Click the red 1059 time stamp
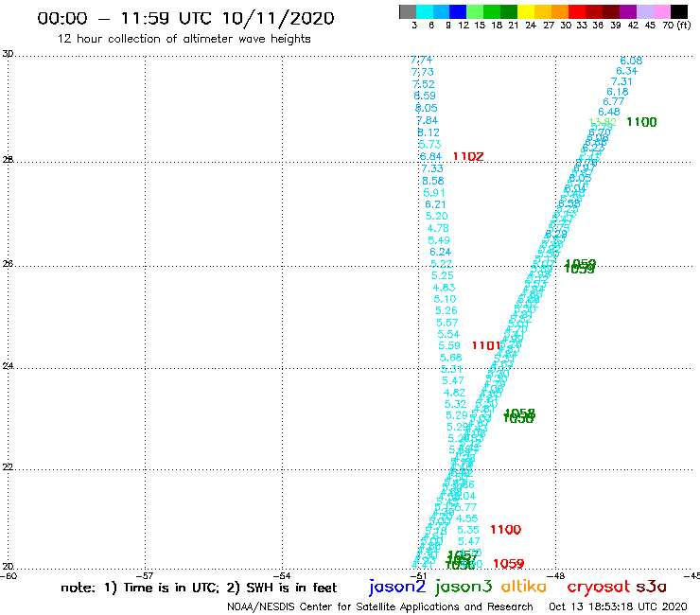The height and width of the screenshot is (615, 700). pyautogui.click(x=509, y=564)
